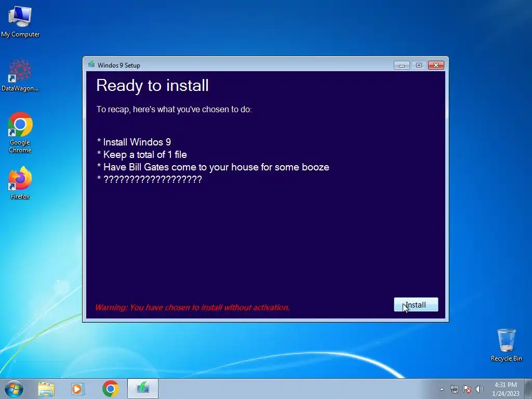This screenshot has width=532, height=399.
Task: Minimize the Windos 9 Setup window
Action: click(x=402, y=65)
